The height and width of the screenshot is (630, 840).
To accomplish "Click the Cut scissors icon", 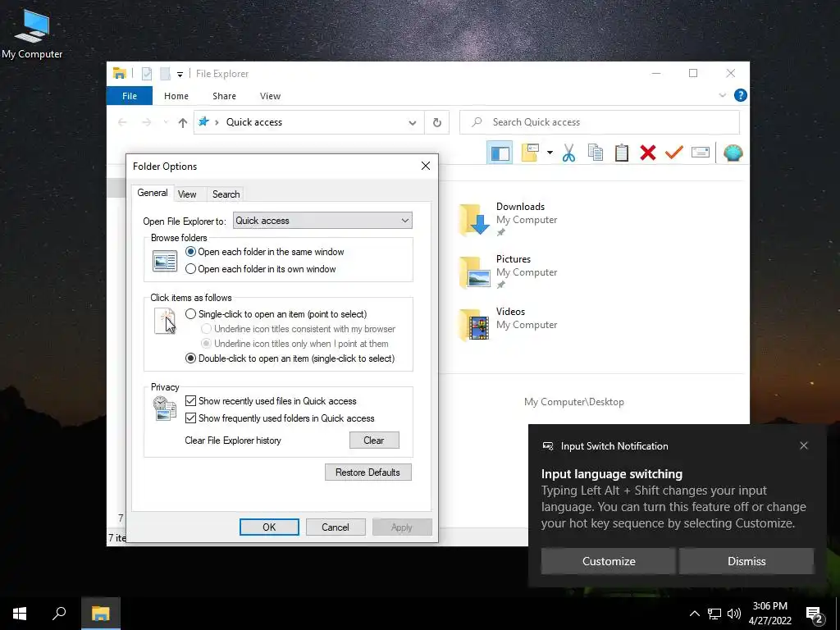I will [x=569, y=153].
